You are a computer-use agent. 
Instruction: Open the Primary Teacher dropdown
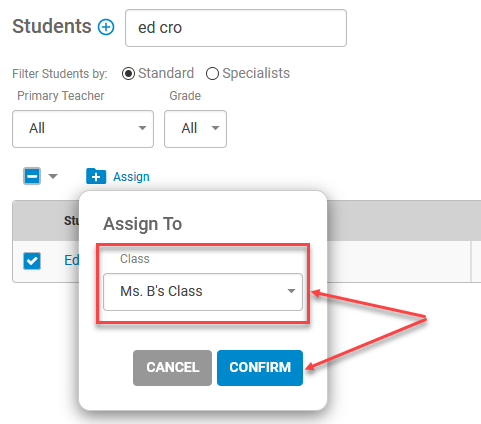(x=83, y=129)
